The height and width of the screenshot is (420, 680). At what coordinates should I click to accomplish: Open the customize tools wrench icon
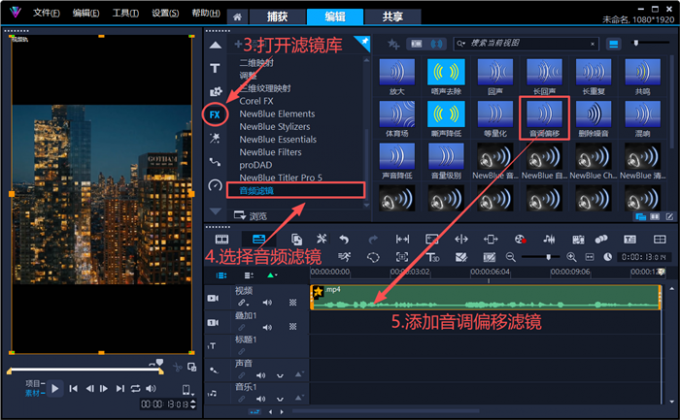point(321,239)
